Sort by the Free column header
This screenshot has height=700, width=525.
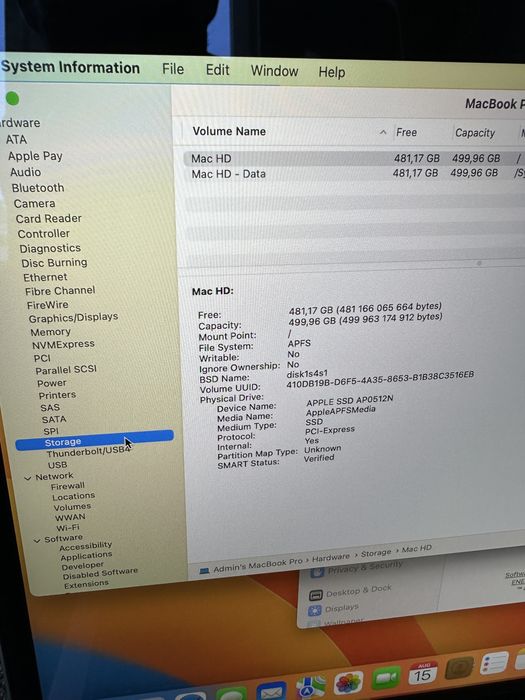point(406,133)
